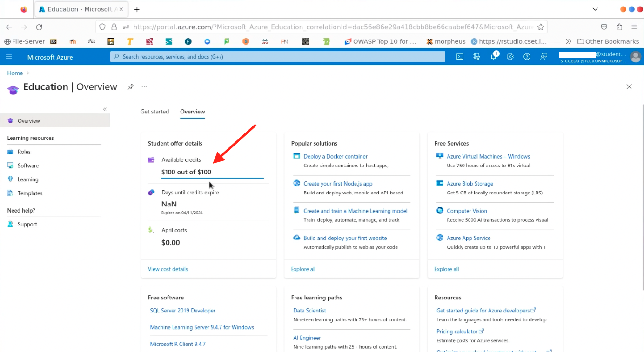644x352 pixels.
Task: Open the ellipsis more options next to Overview
Action: click(x=144, y=87)
